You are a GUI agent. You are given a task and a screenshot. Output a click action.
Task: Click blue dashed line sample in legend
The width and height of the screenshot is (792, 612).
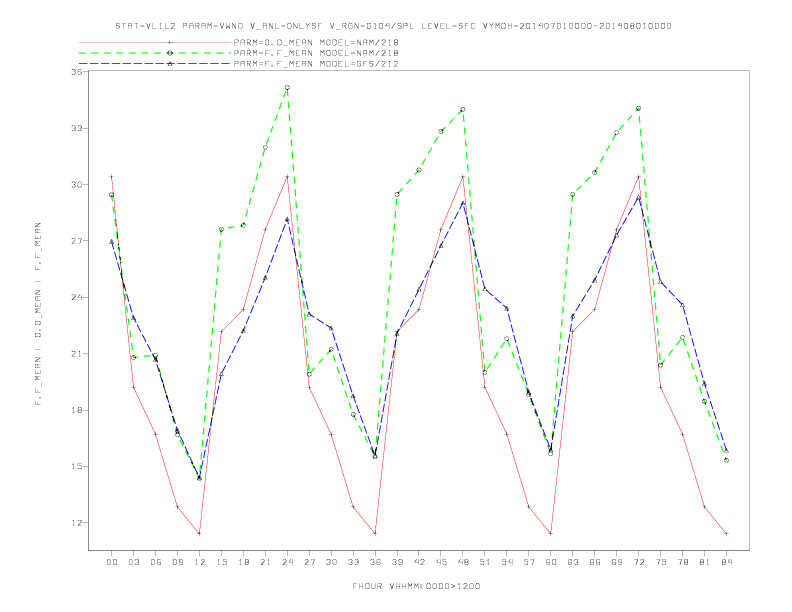tap(155, 64)
